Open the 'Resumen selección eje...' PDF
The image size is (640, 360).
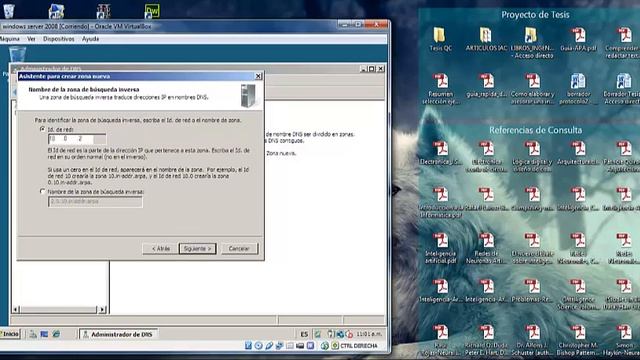tap(440, 89)
